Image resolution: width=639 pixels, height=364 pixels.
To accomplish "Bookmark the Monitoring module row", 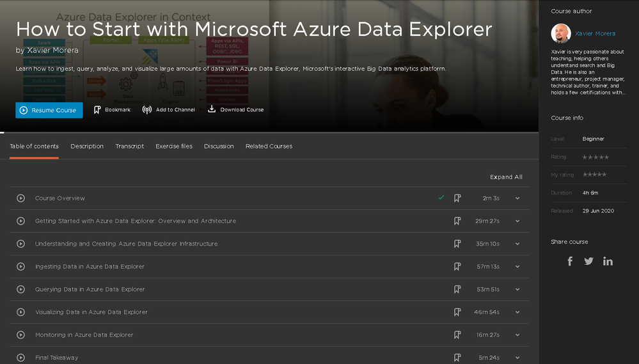I will pos(457,335).
